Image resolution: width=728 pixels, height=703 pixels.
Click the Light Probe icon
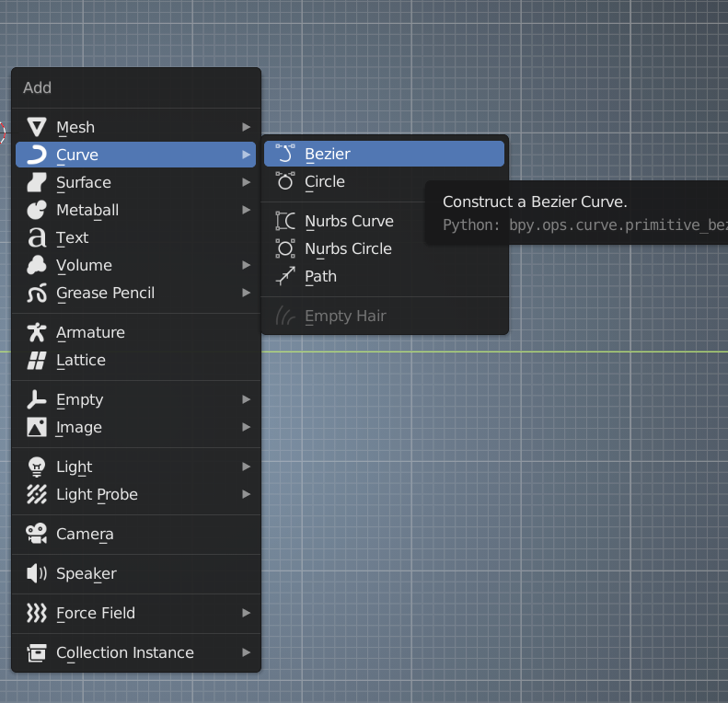tap(37, 494)
